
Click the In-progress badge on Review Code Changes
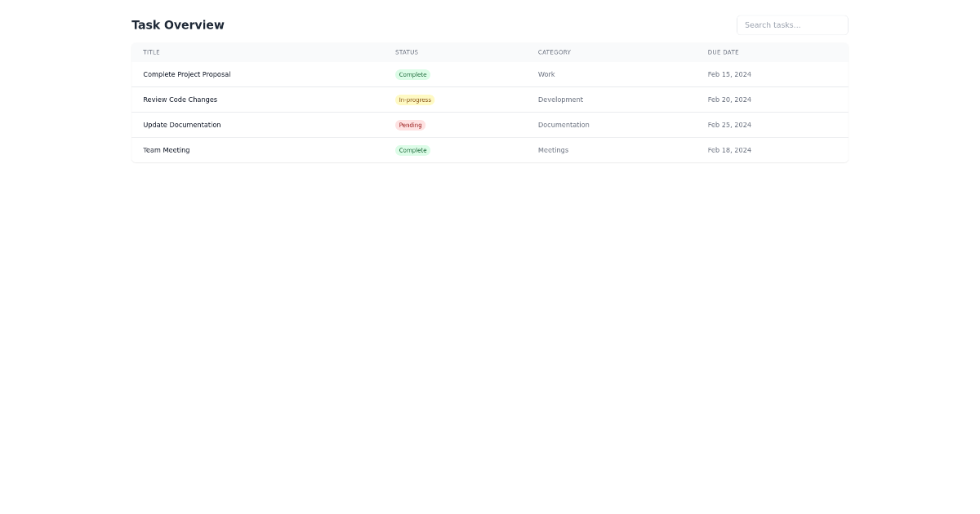tap(415, 100)
